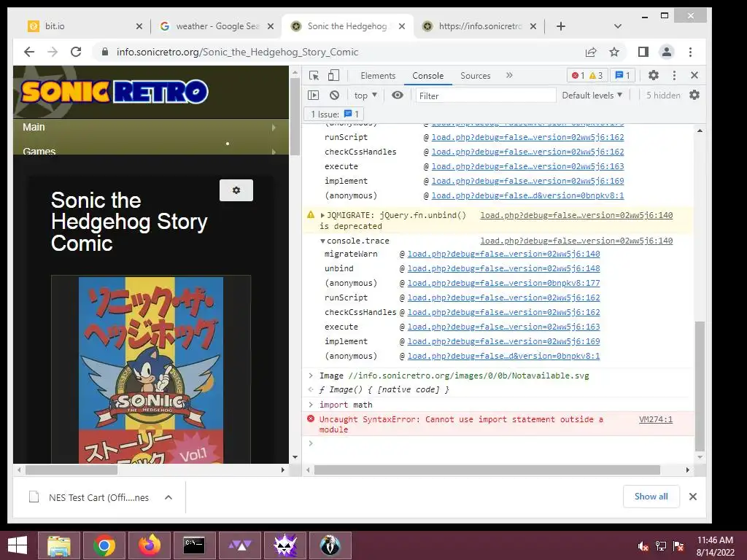The image size is (747, 560).
Task: Close the bit.io tab
Action: point(139,26)
